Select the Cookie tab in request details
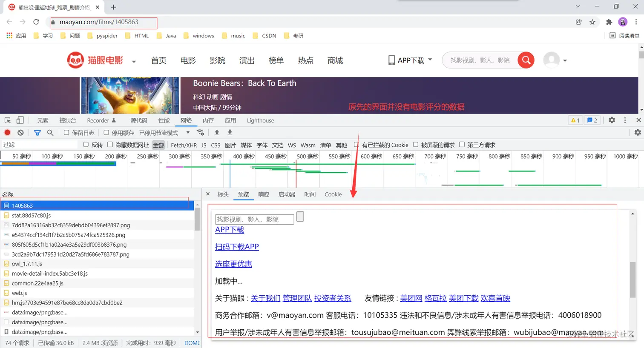The image size is (644, 348). click(x=333, y=194)
